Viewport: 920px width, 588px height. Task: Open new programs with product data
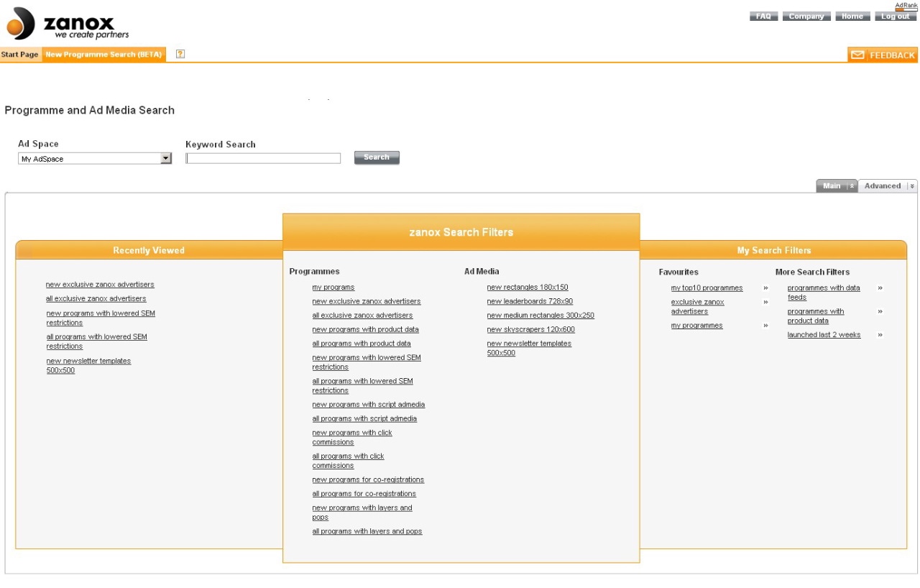click(365, 330)
